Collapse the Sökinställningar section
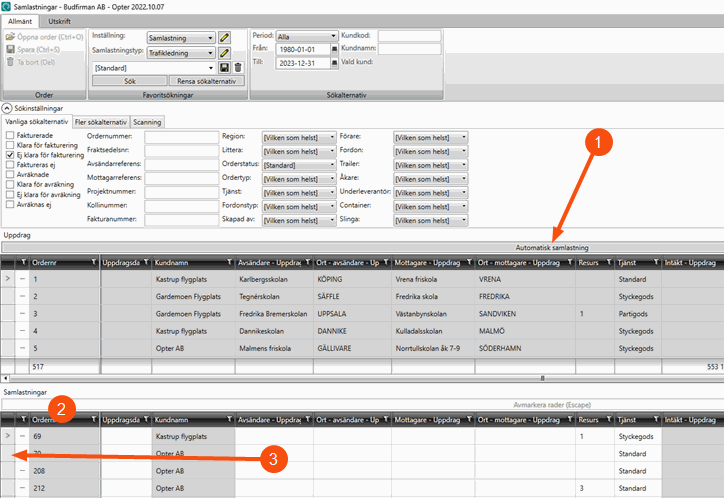 [x=7, y=106]
